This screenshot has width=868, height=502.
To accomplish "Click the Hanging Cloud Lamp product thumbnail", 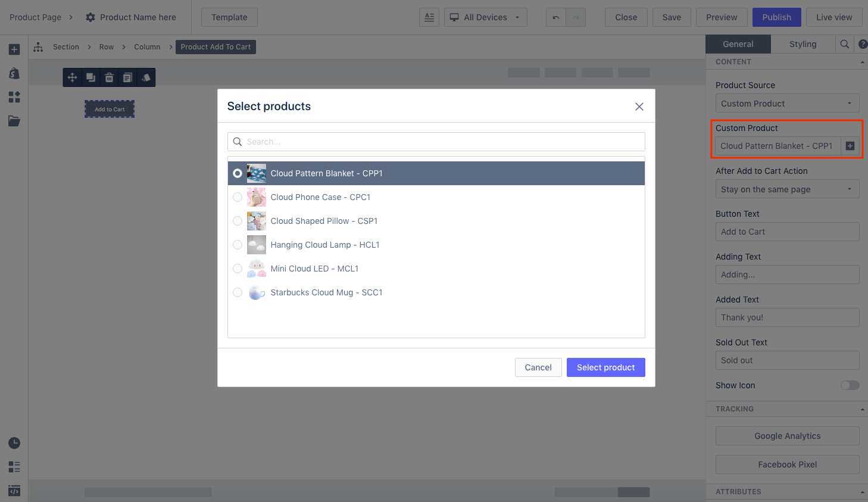I will pyautogui.click(x=257, y=245).
